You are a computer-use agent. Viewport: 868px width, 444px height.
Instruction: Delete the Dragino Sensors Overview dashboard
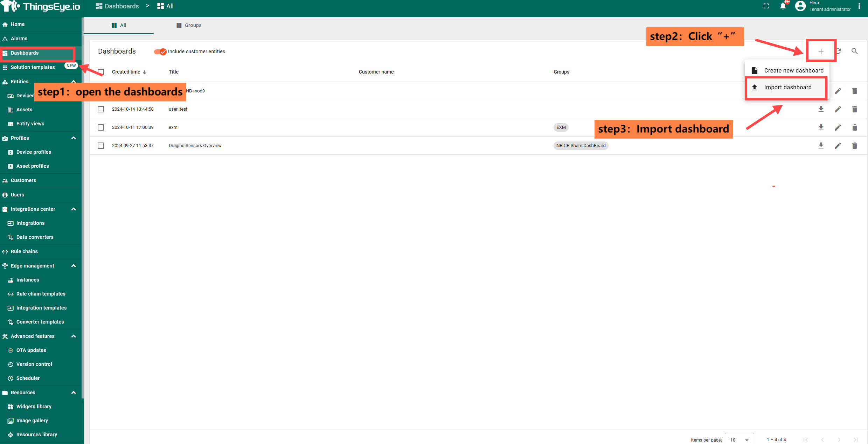pos(854,146)
